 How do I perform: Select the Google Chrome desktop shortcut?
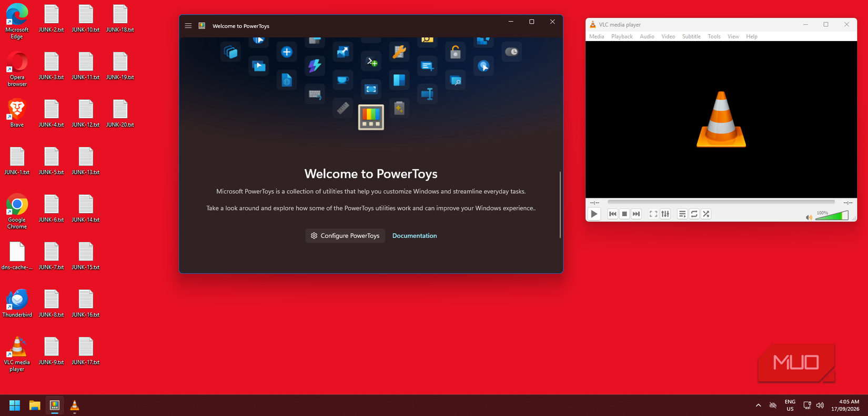17,211
